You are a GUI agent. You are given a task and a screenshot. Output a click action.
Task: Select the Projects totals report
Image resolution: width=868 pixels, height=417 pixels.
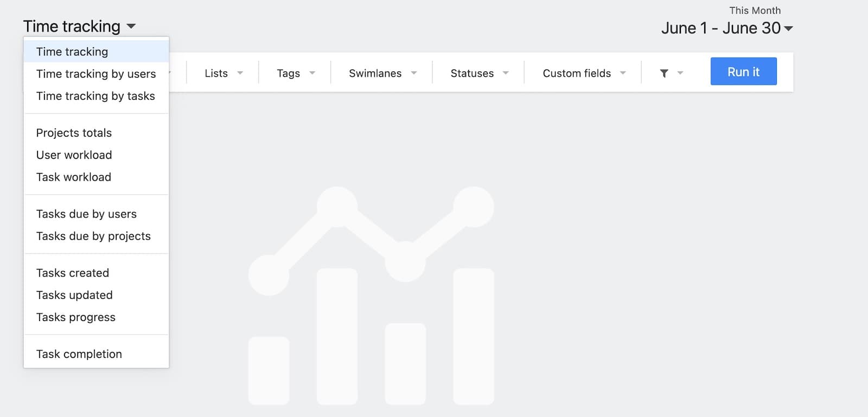click(x=97, y=133)
